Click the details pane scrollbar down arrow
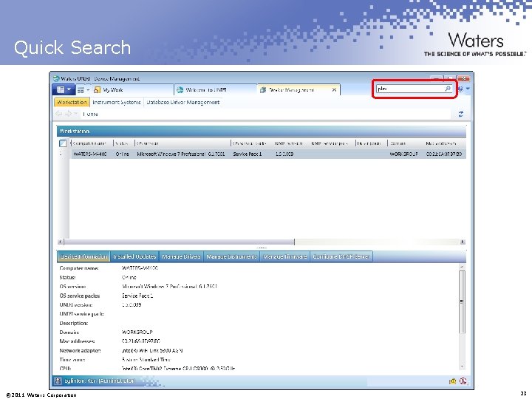532x399 pixels. (x=462, y=366)
